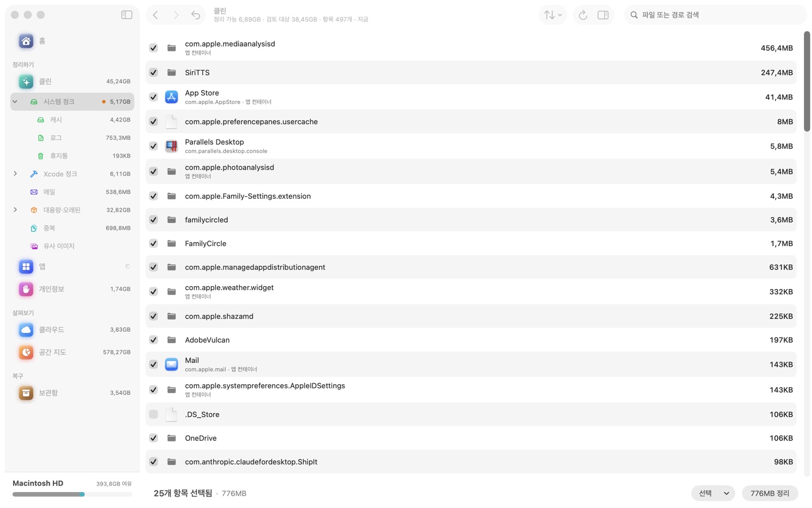Click the Mail app icon in list

(171, 365)
